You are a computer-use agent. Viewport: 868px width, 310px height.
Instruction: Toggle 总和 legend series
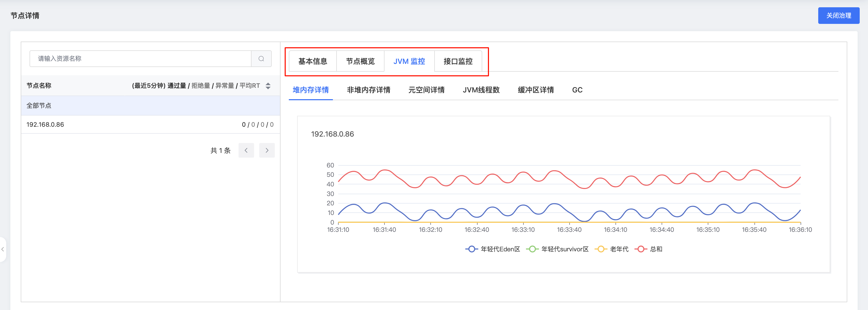pos(649,249)
